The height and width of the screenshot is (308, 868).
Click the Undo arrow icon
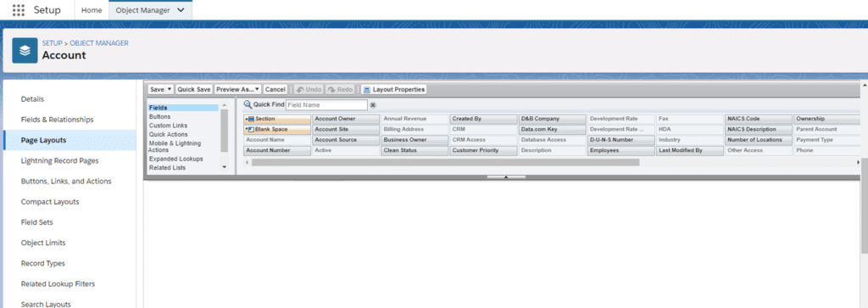coord(300,89)
